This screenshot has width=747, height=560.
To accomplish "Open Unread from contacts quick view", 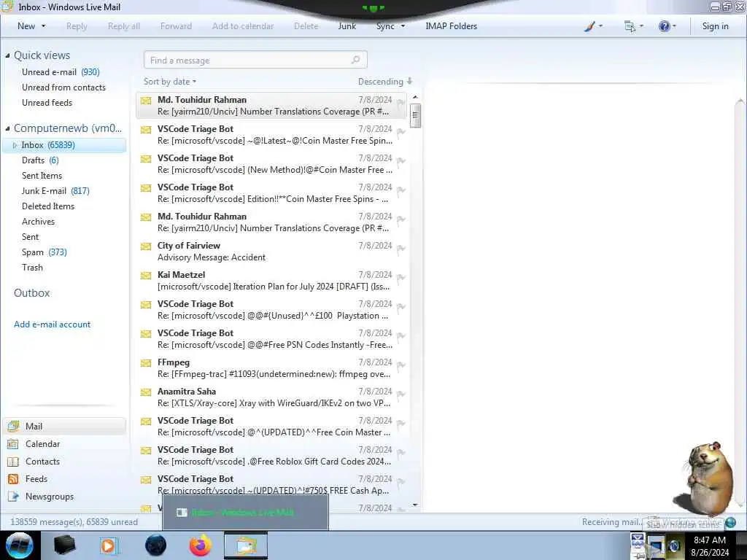I will point(64,87).
